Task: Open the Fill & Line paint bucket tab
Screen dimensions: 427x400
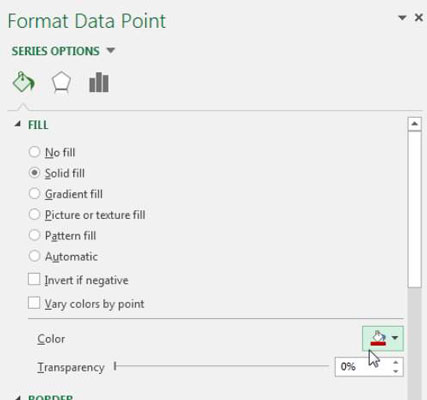Action: [x=23, y=82]
